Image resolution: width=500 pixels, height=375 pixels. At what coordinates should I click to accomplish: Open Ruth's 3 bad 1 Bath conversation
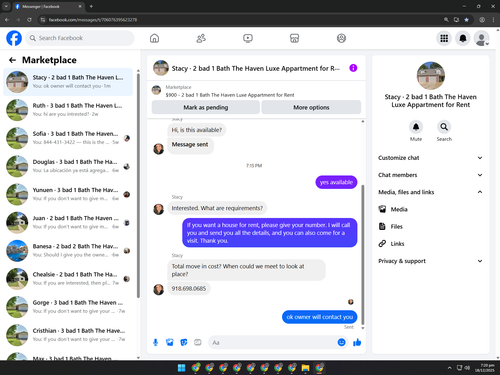pyautogui.click(x=68, y=110)
